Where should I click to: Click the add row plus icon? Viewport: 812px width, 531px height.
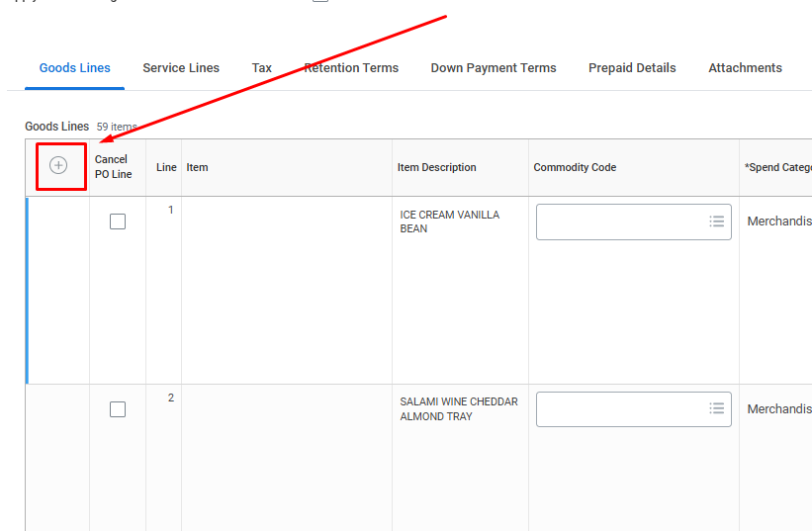(58, 166)
